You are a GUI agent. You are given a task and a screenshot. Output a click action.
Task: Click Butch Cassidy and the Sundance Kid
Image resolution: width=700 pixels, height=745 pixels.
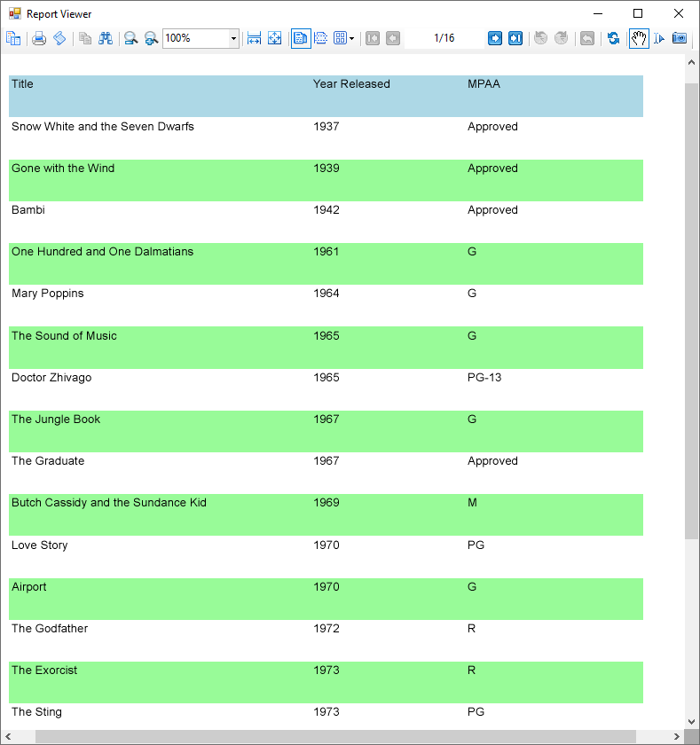point(109,503)
